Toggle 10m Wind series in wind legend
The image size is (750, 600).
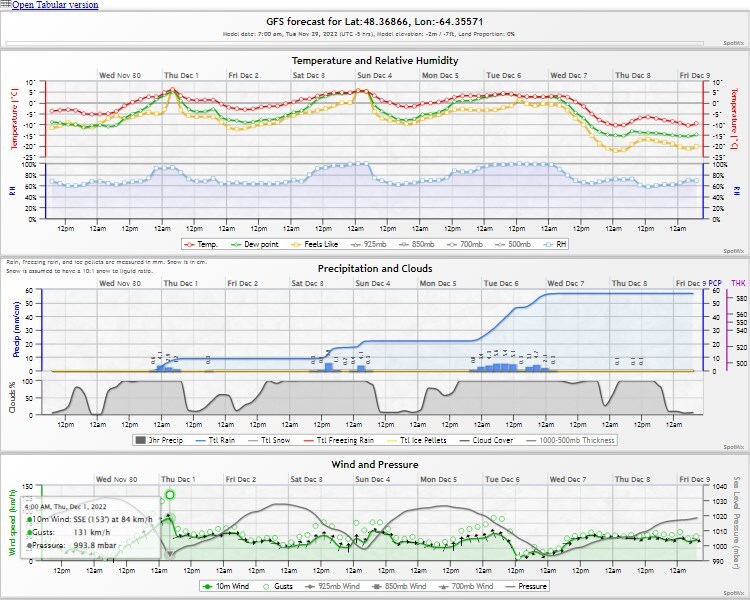click(225, 586)
